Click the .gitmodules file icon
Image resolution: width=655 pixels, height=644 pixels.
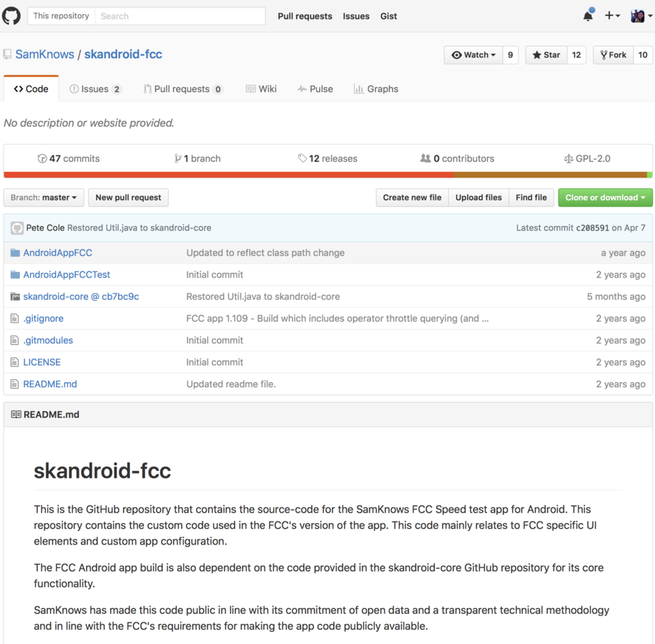(x=14, y=340)
